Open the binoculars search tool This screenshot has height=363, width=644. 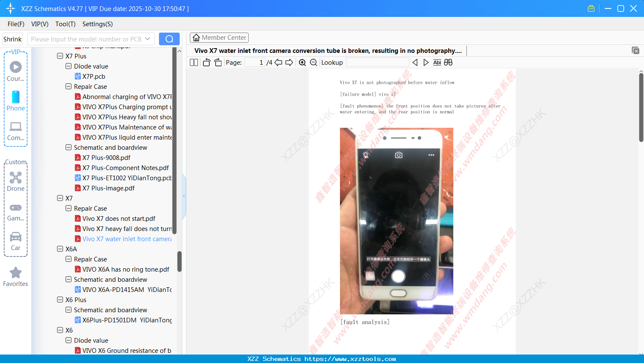pos(448,62)
